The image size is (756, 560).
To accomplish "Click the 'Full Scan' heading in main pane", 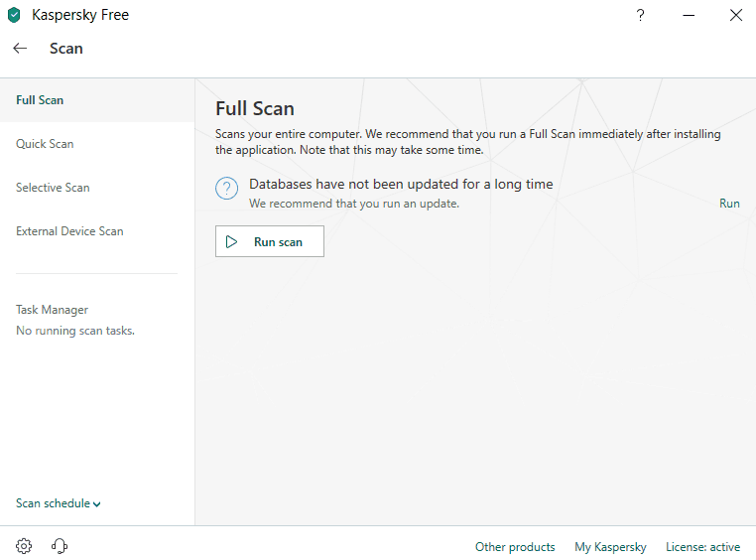I will 255,108.
